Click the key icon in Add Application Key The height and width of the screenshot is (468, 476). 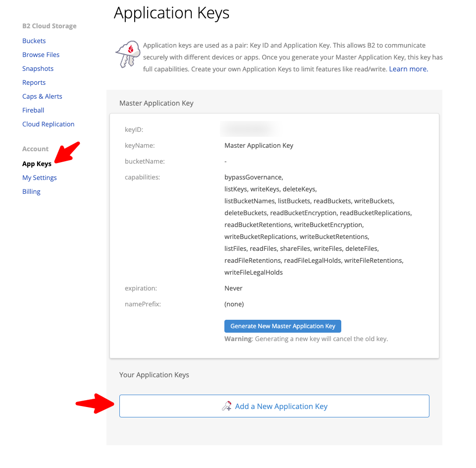pyautogui.click(x=226, y=406)
